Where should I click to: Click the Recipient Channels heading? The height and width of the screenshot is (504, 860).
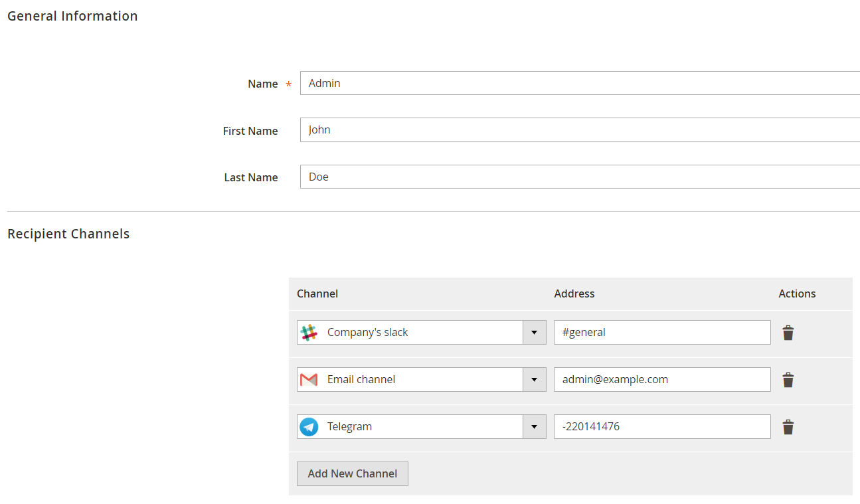pyautogui.click(x=68, y=234)
